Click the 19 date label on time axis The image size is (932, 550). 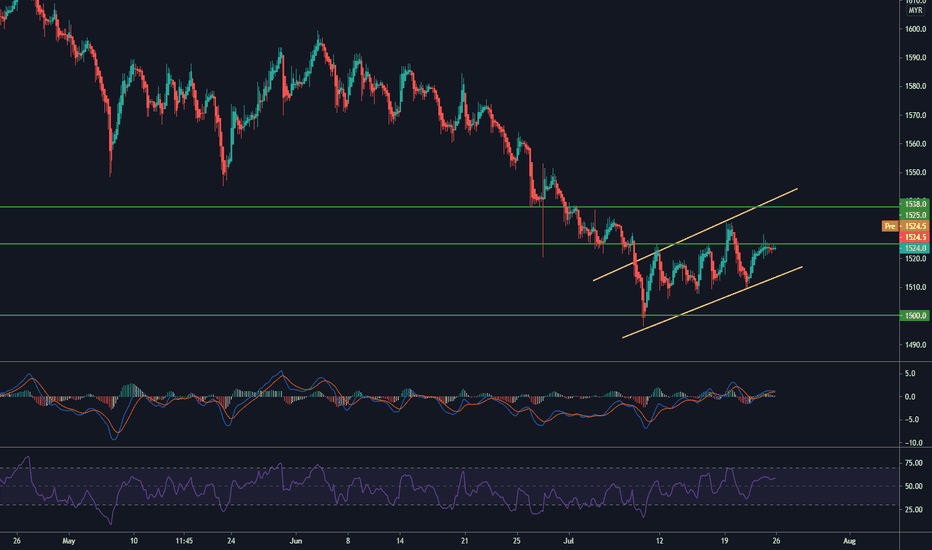pyautogui.click(x=725, y=541)
